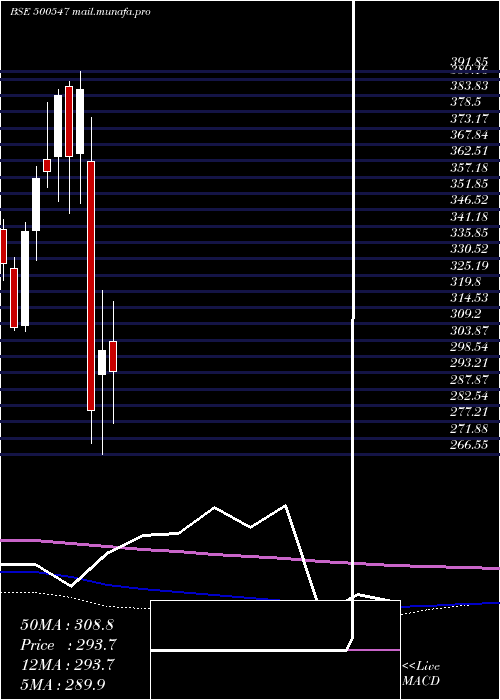500x700 pixels.
Task: Click the 266.55 price level label
Action: click(x=469, y=445)
